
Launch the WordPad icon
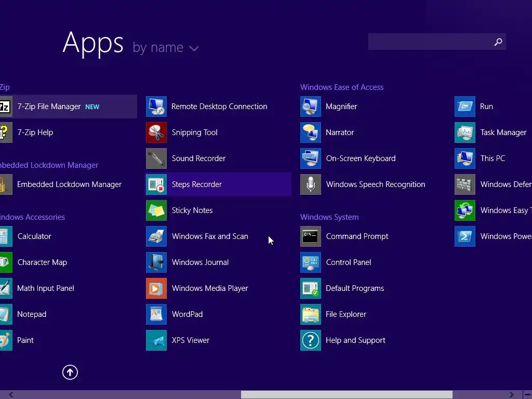(x=156, y=314)
